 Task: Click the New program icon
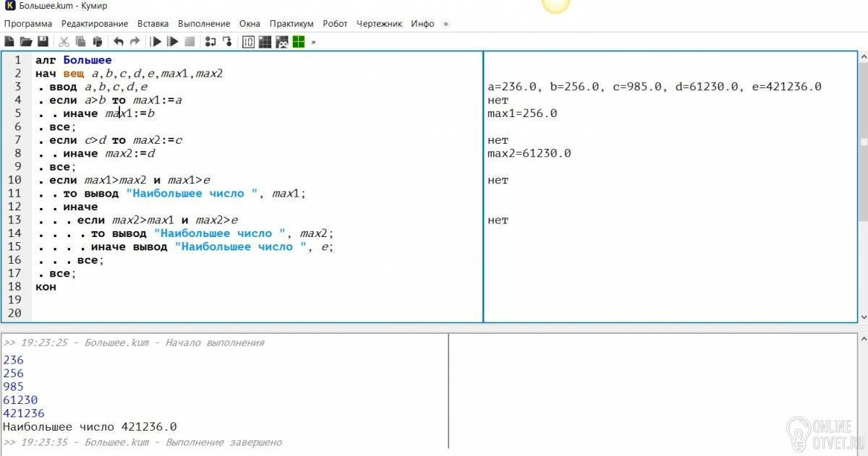[9, 42]
